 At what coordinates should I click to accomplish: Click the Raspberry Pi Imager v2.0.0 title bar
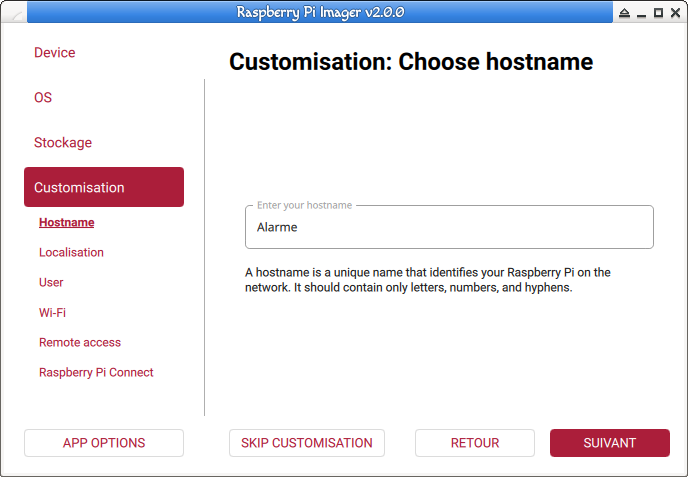[320, 12]
